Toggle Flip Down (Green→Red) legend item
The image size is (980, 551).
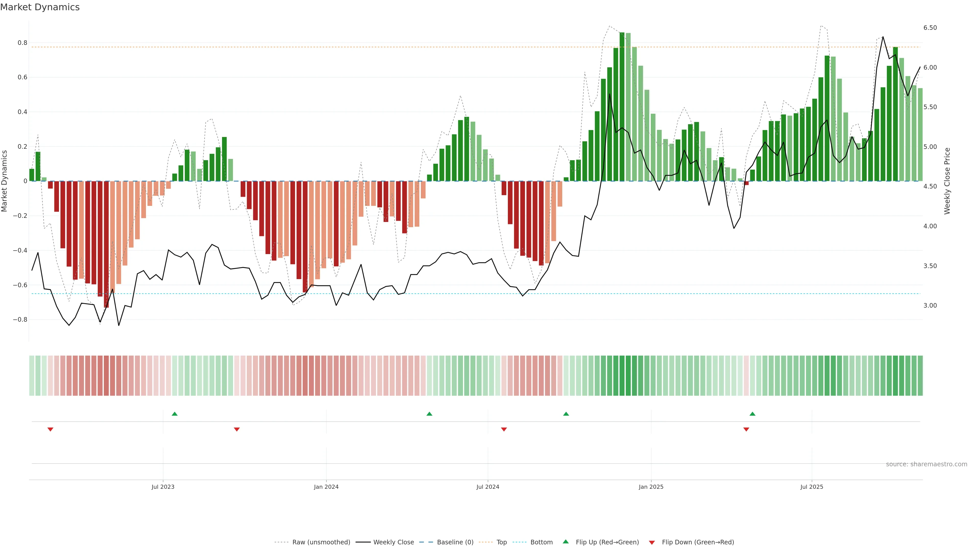coord(698,542)
